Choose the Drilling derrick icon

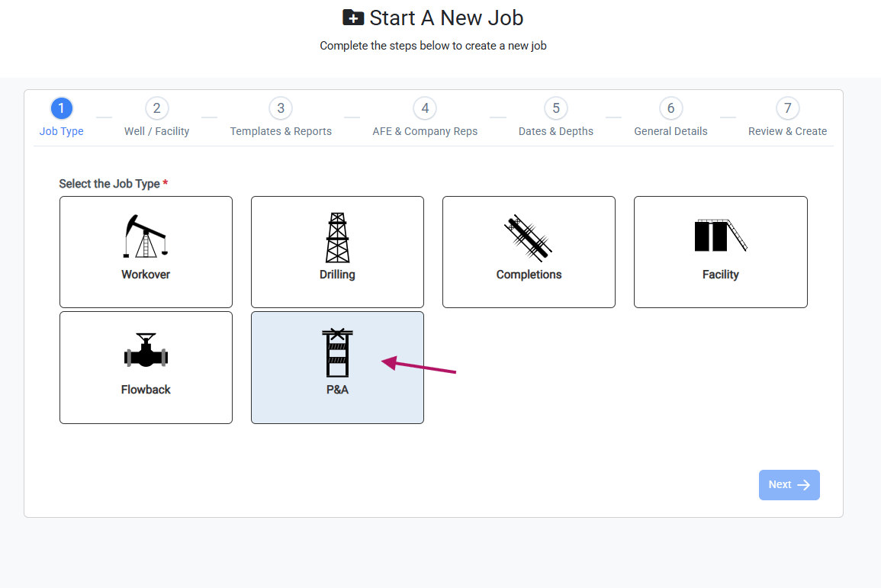(337, 237)
